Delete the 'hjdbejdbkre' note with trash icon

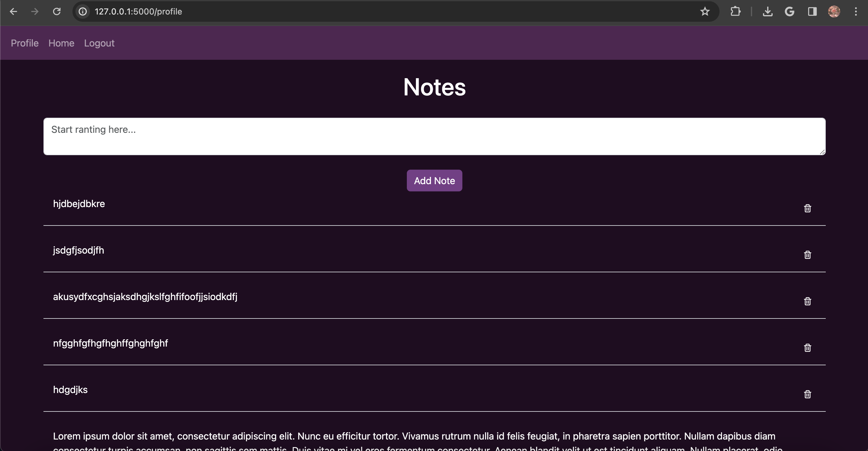(x=807, y=208)
